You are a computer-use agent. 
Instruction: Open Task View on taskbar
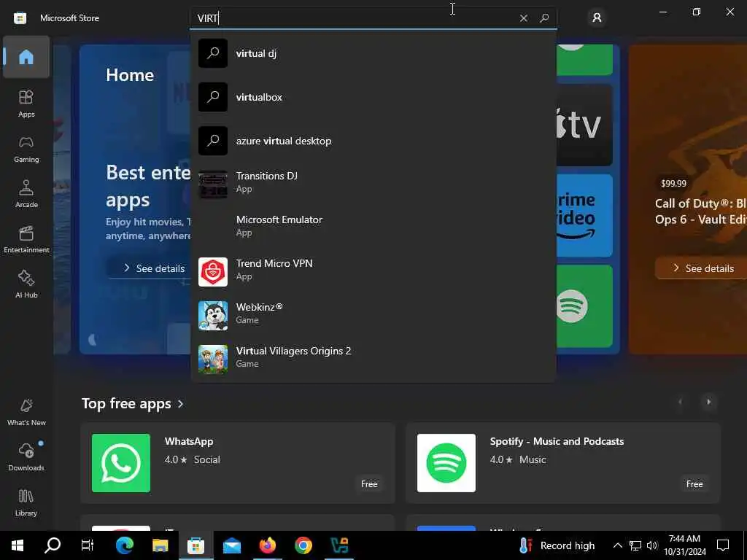(x=88, y=545)
